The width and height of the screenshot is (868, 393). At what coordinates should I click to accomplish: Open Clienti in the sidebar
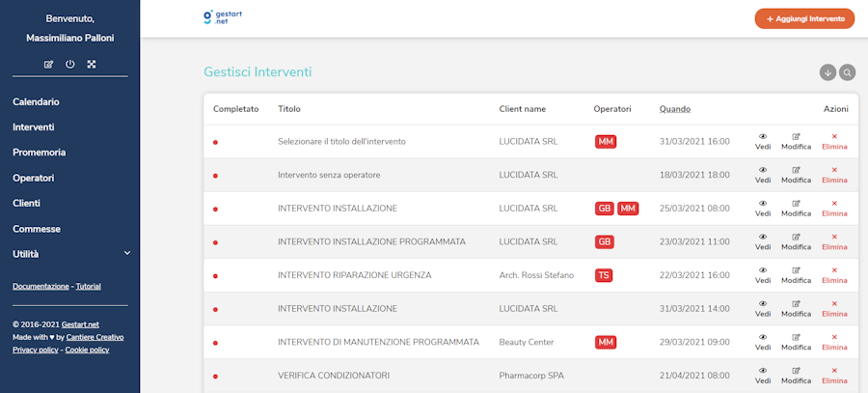[27, 204]
